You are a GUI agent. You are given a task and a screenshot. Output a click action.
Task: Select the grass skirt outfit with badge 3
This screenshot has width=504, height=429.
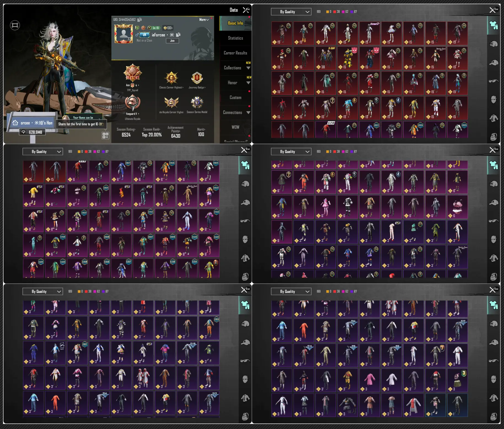(457, 380)
